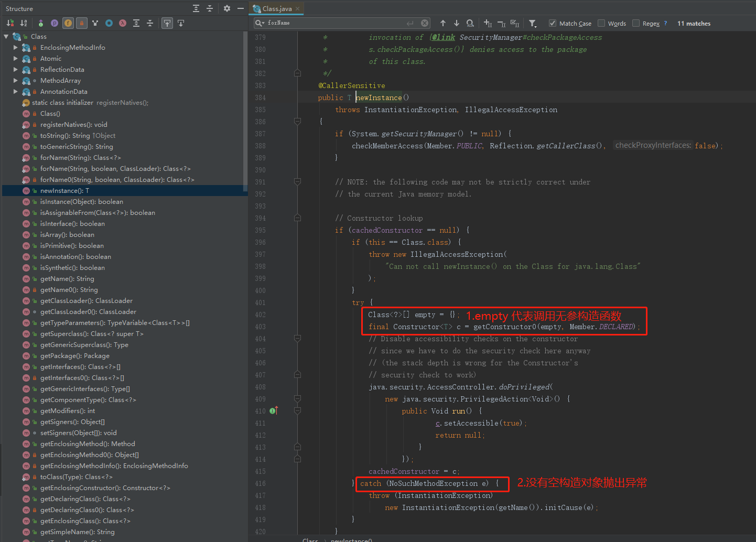Expand the ReflectionData class node
The width and height of the screenshot is (756, 542).
pos(16,70)
